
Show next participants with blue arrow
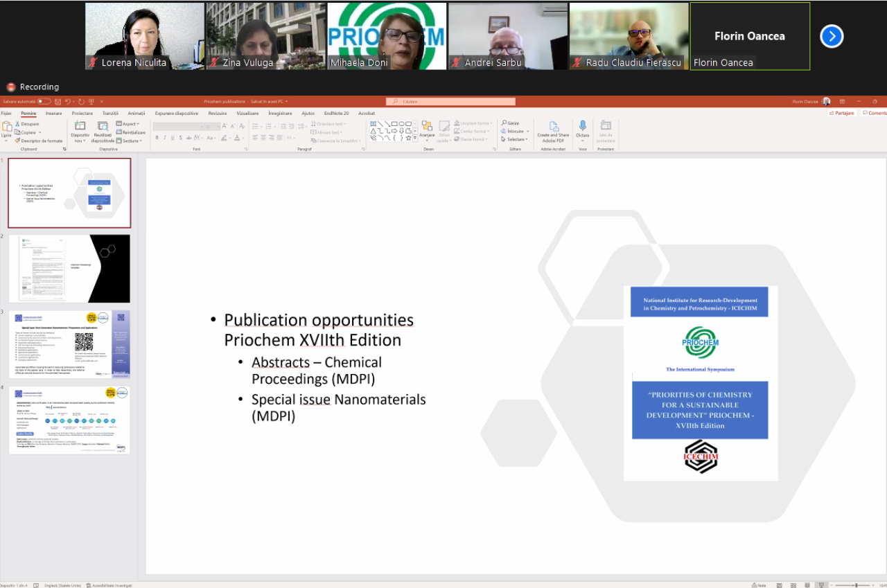(832, 36)
